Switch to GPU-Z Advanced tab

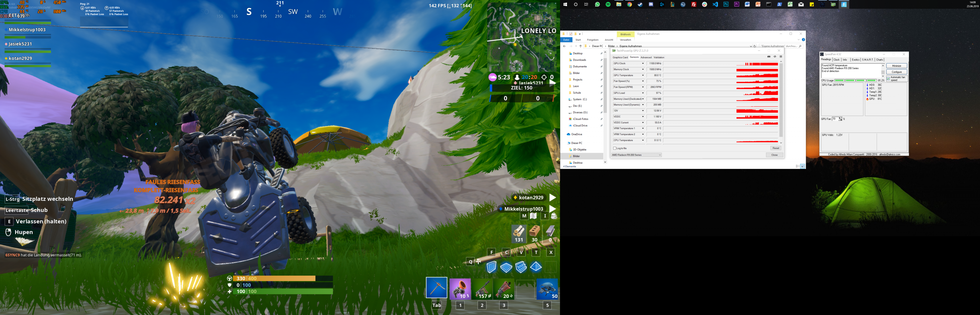(x=646, y=57)
